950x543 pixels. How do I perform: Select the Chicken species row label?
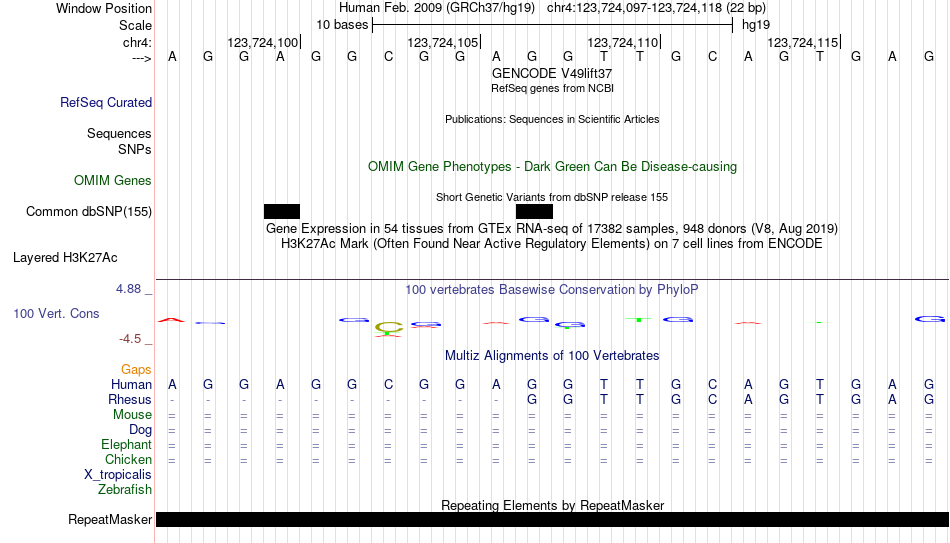(128, 460)
